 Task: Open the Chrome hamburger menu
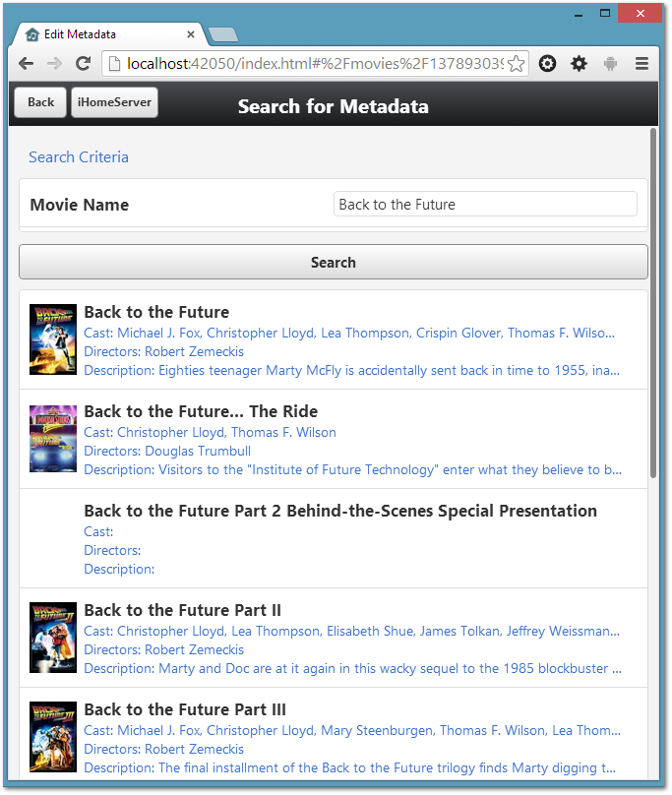641,64
